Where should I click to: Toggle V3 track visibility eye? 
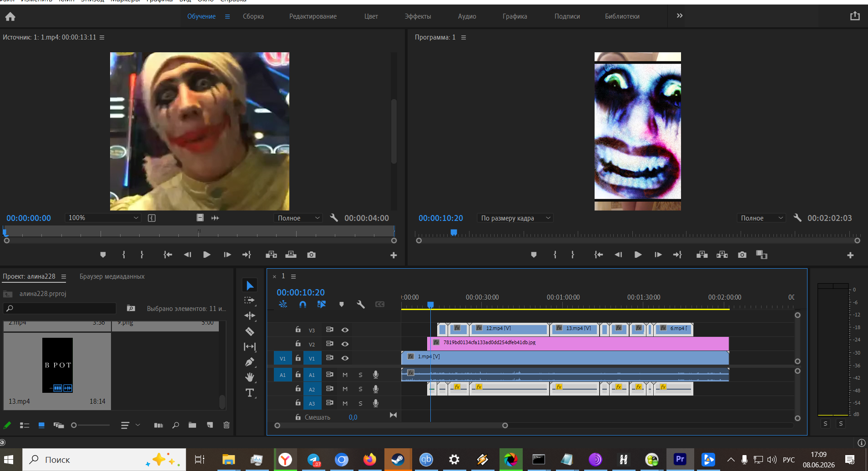(x=345, y=330)
